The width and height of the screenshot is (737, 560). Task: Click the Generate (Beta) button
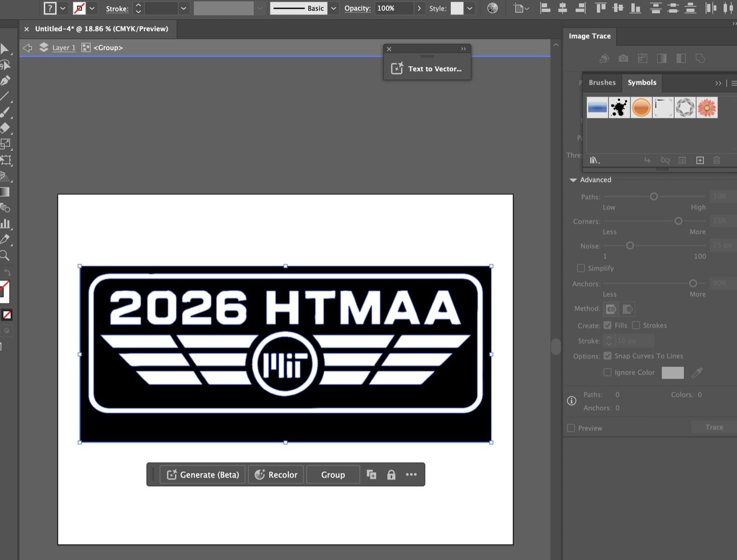point(203,475)
